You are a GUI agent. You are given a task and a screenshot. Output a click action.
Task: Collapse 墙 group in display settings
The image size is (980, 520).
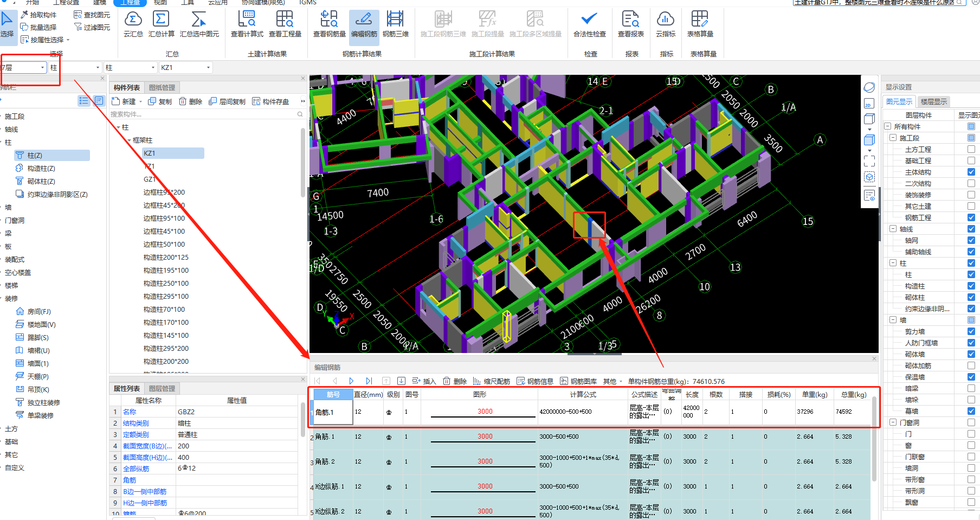click(x=893, y=320)
